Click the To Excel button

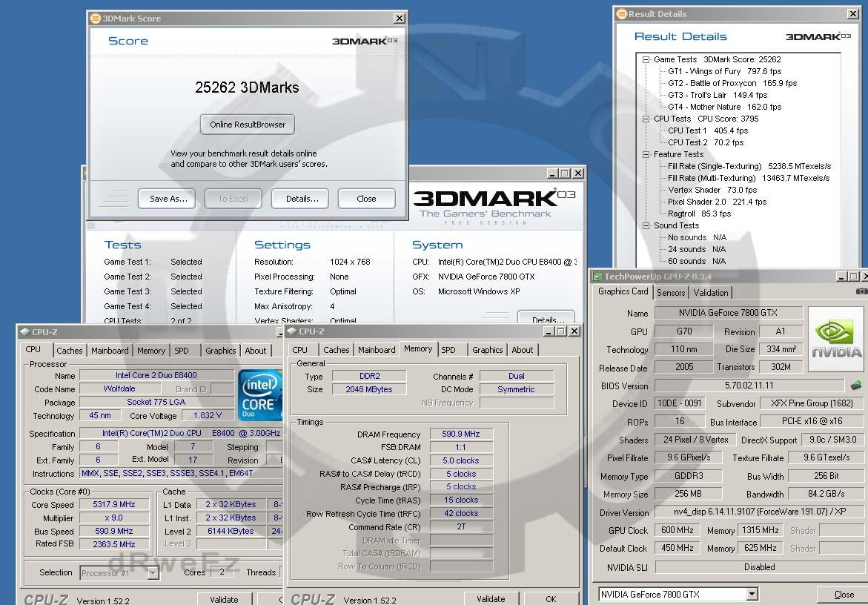(233, 199)
